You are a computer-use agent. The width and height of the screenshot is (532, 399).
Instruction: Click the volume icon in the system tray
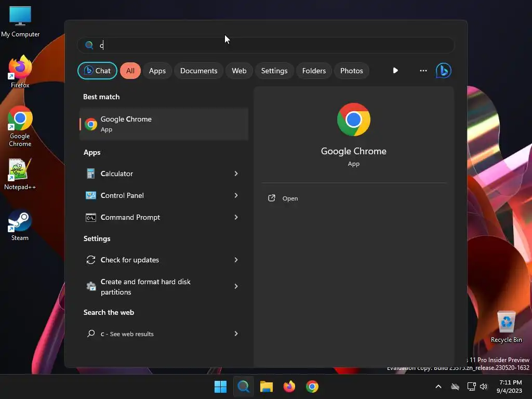coord(484,387)
